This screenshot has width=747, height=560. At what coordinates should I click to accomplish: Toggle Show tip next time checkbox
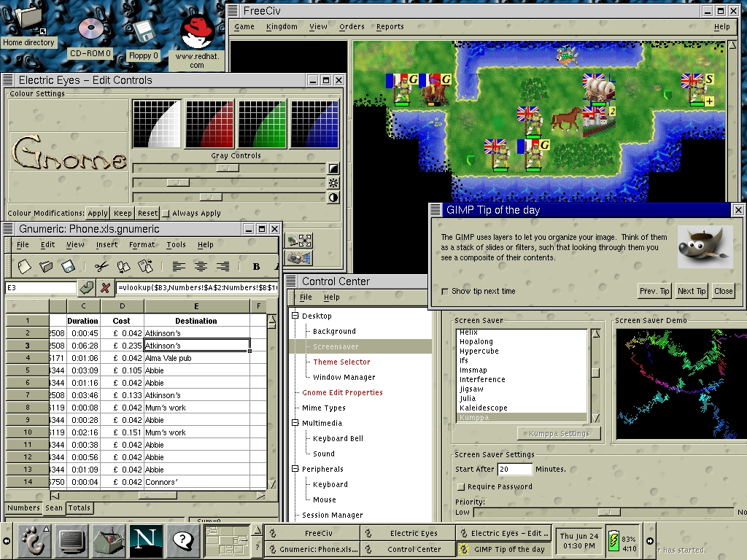point(445,292)
